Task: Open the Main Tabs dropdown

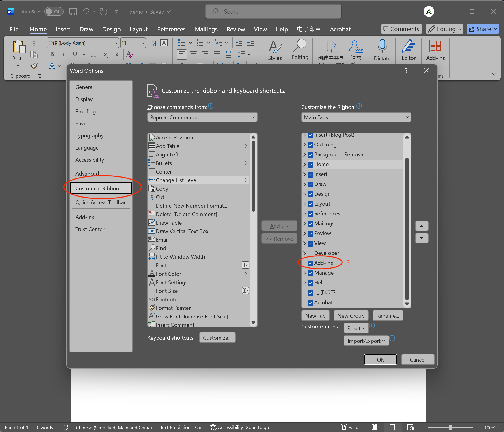Action: pyautogui.click(x=356, y=117)
